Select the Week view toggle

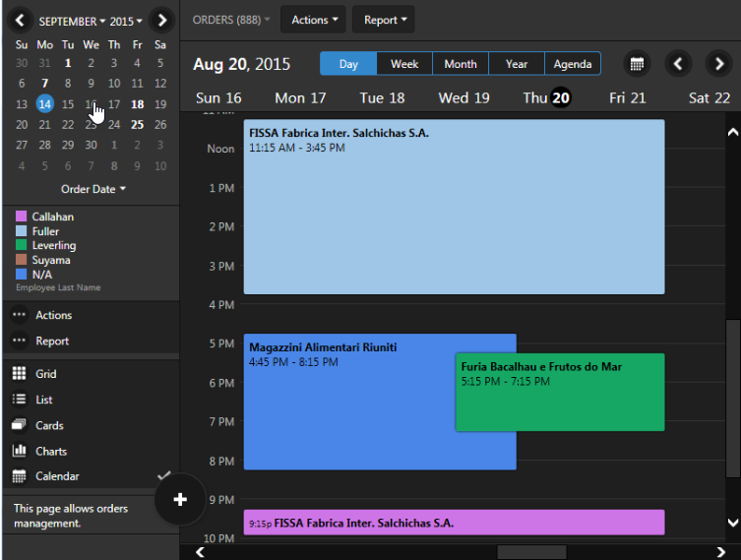pos(404,64)
